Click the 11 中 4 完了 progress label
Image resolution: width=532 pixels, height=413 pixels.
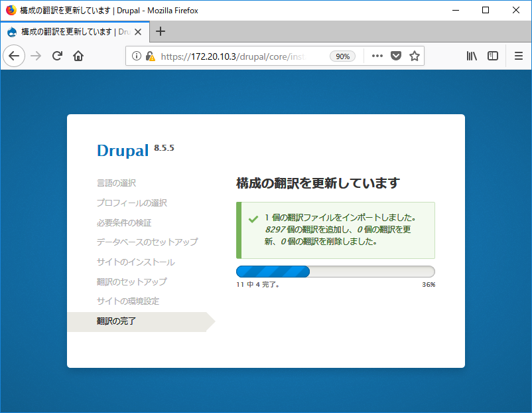click(x=258, y=285)
